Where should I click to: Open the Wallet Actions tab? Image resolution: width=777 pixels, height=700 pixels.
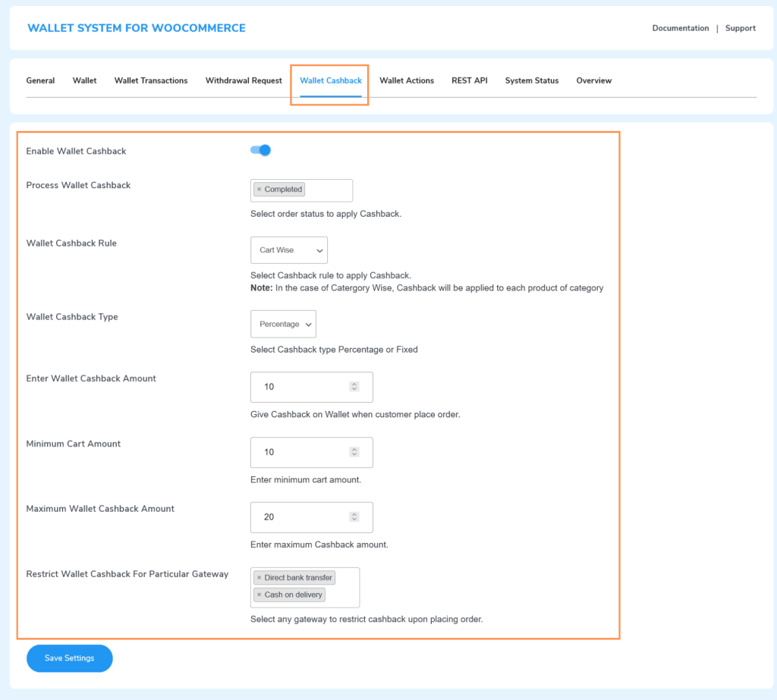point(407,80)
